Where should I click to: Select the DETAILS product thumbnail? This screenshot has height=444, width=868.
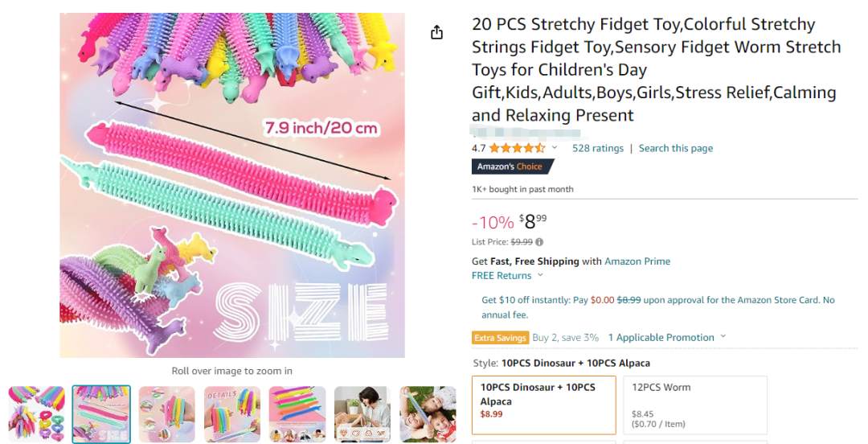(232, 413)
